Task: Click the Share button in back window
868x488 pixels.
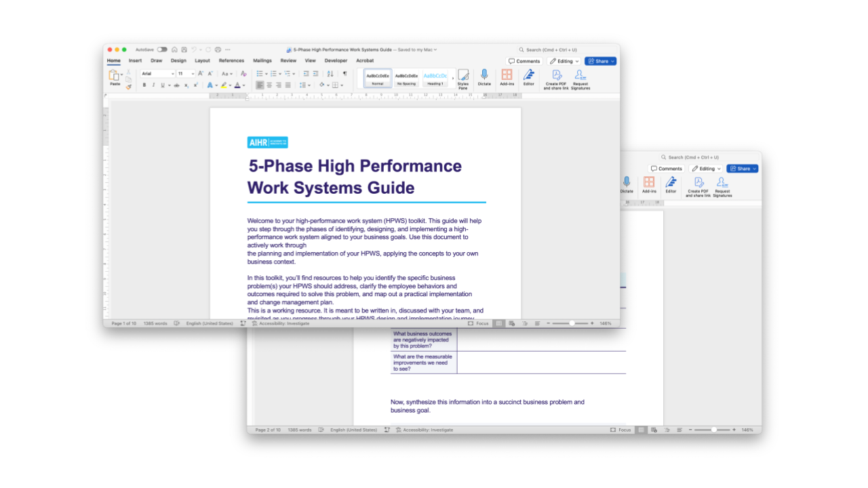Action: (742, 169)
